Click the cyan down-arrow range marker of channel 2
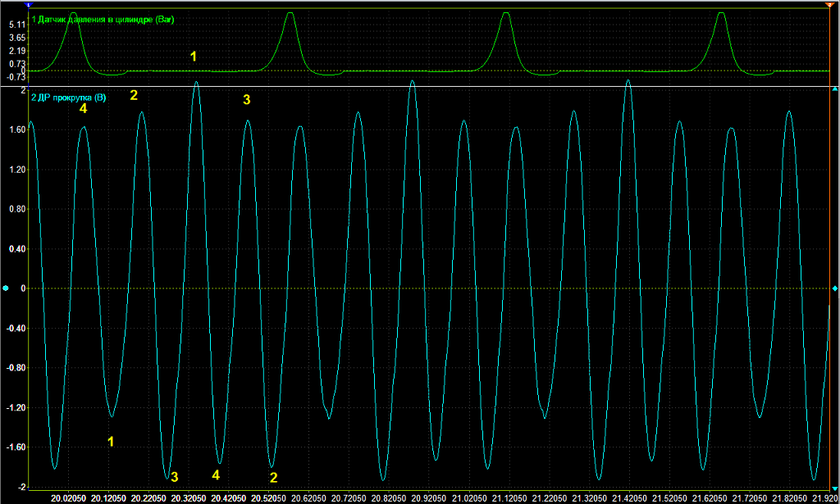The height and width of the screenshot is (504, 840). [834, 488]
